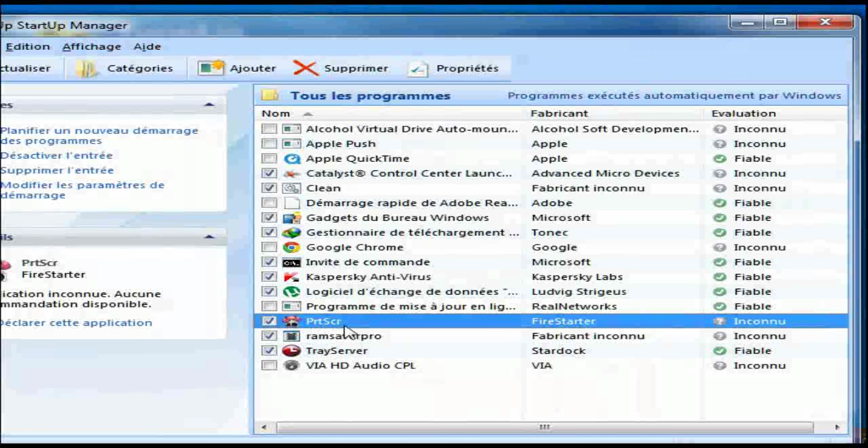Enable the Apple Push startup checkbox
The width and height of the screenshot is (868, 448).
click(x=269, y=144)
